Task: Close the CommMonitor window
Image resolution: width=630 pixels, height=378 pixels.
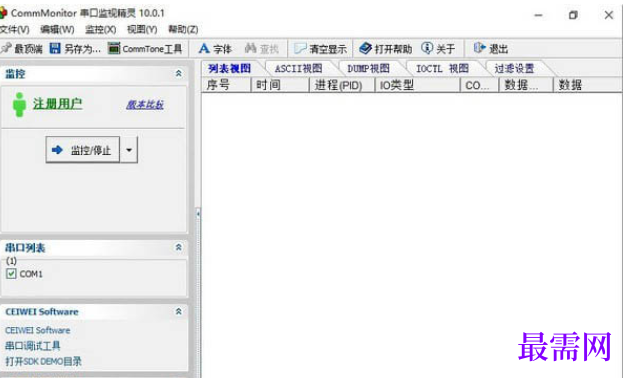Action: click(609, 15)
